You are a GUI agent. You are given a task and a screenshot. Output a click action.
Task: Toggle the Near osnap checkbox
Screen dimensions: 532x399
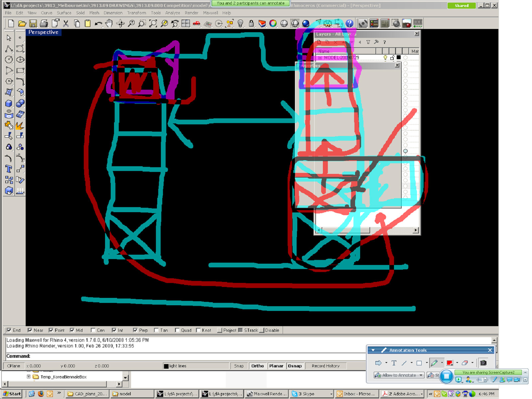pos(30,330)
